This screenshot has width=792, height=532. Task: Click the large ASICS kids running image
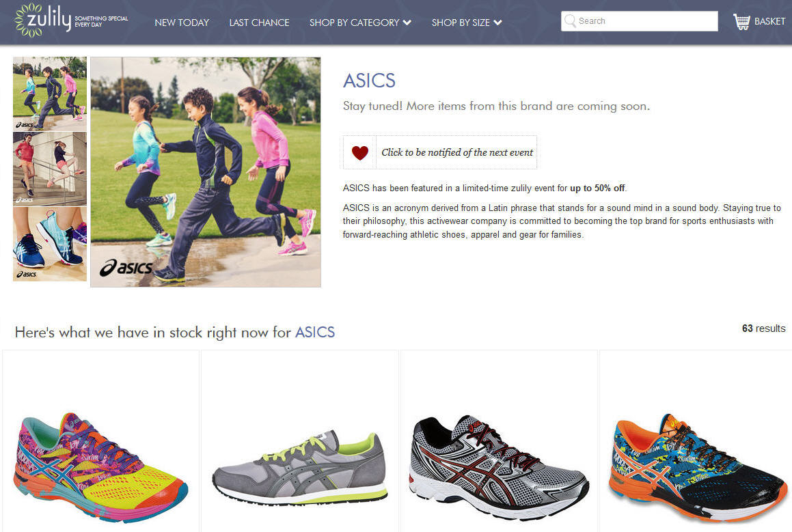coord(206,172)
